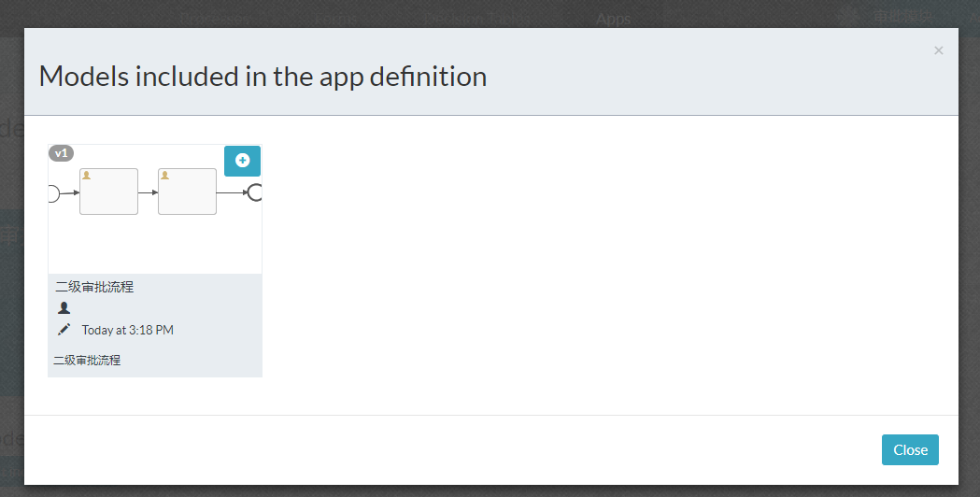Switch to the dimmed Apps tab
The height and width of the screenshot is (497, 980).
(x=613, y=18)
